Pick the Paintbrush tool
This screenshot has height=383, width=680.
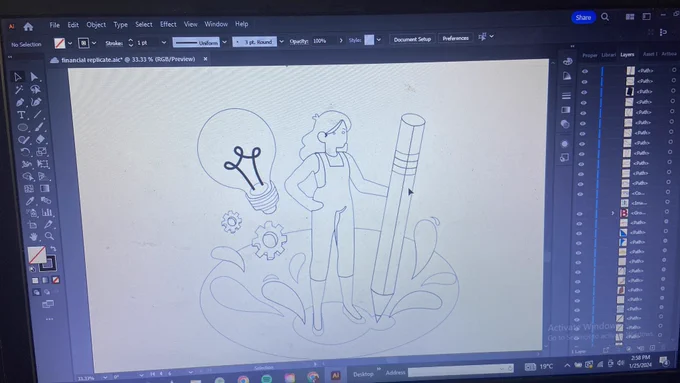pos(39,127)
